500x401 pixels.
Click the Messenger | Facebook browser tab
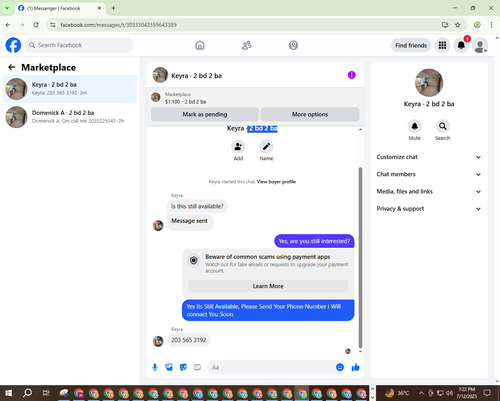click(60, 8)
